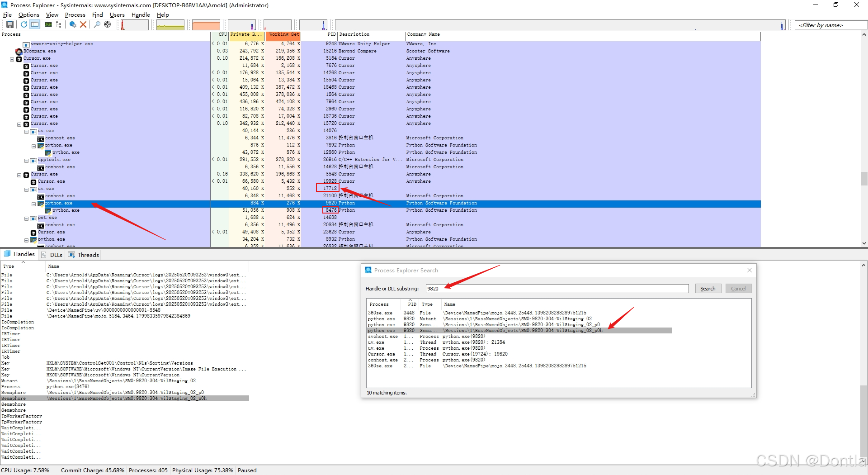Click the Save toolbar icon
The width and height of the screenshot is (868, 475).
pyautogui.click(x=9, y=24)
